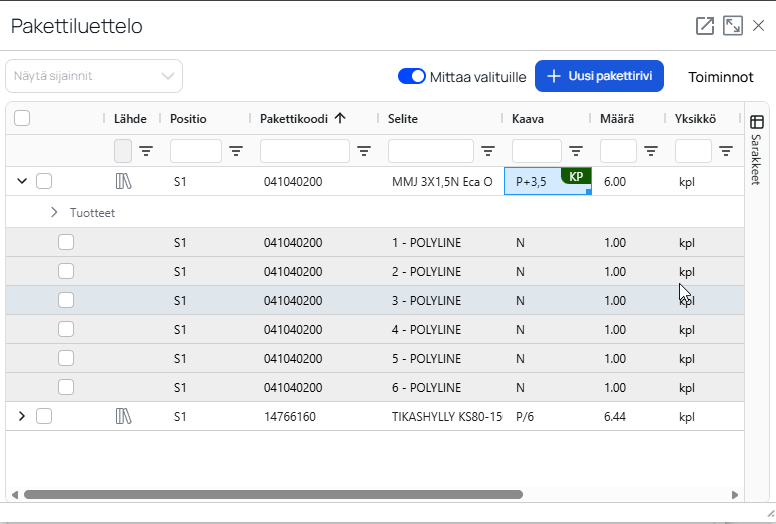Close the Pakettiluettelo panel
This screenshot has width=776, height=524.
point(758,26)
